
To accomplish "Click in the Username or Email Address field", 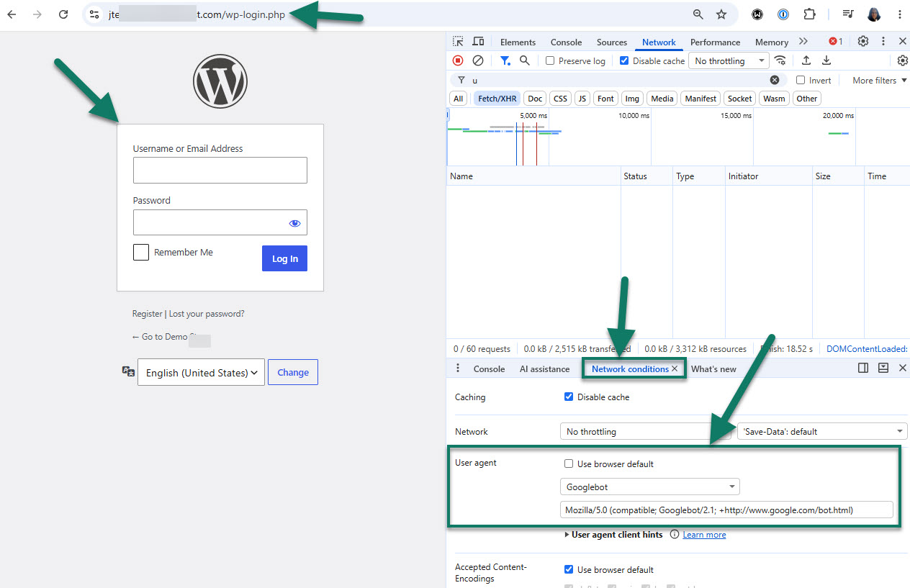I will (220, 171).
